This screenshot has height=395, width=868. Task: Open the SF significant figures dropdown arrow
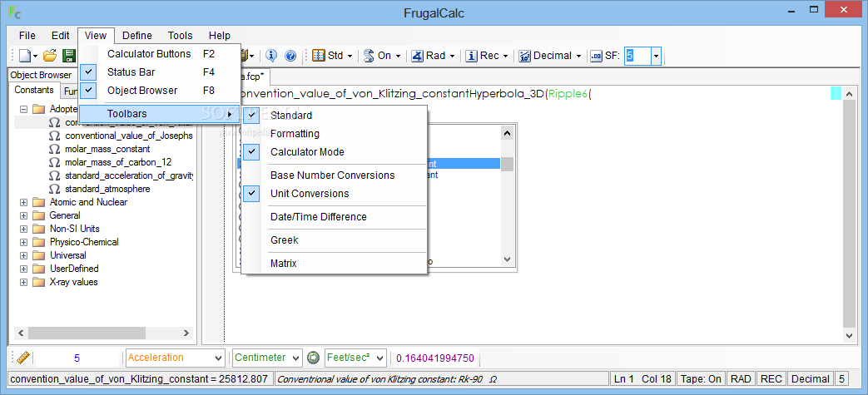(x=656, y=56)
